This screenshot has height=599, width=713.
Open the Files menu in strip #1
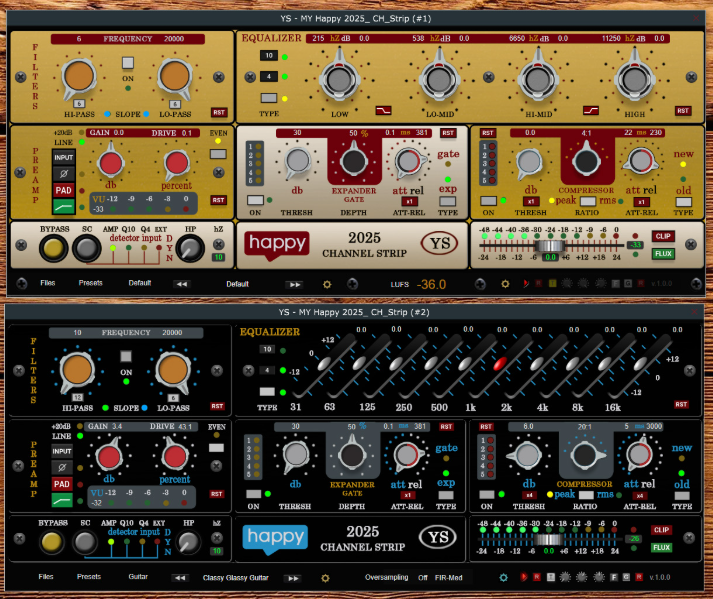coord(48,283)
